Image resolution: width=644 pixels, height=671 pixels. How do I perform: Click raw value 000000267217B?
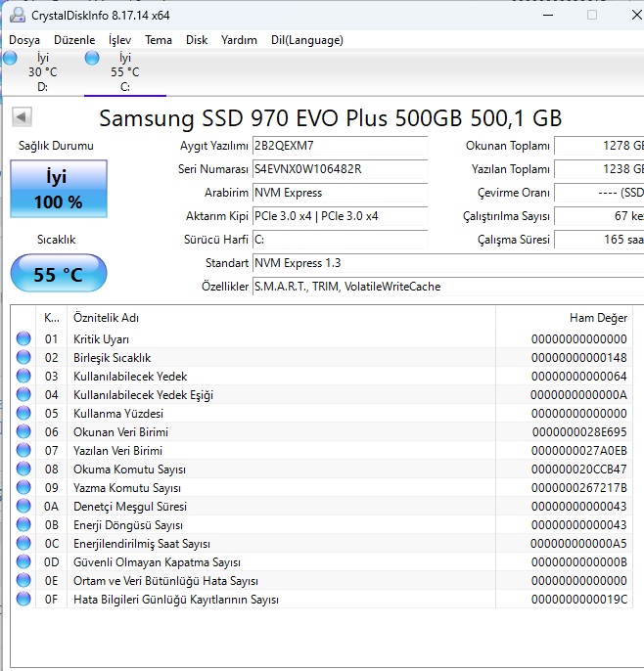point(579,488)
